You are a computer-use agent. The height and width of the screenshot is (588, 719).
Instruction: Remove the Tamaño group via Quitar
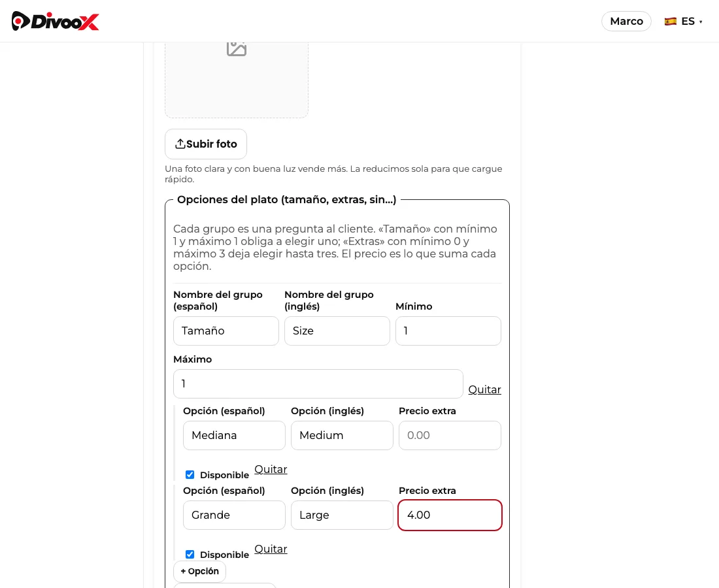click(x=485, y=389)
